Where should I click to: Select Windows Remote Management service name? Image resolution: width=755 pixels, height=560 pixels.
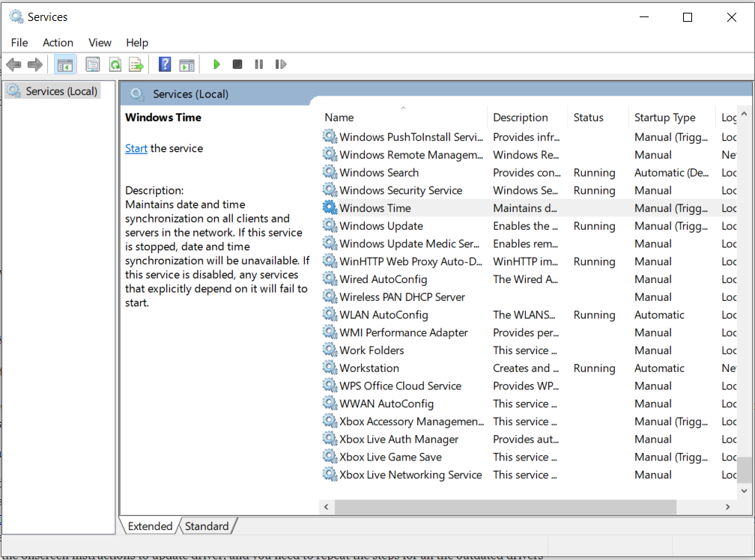point(410,154)
